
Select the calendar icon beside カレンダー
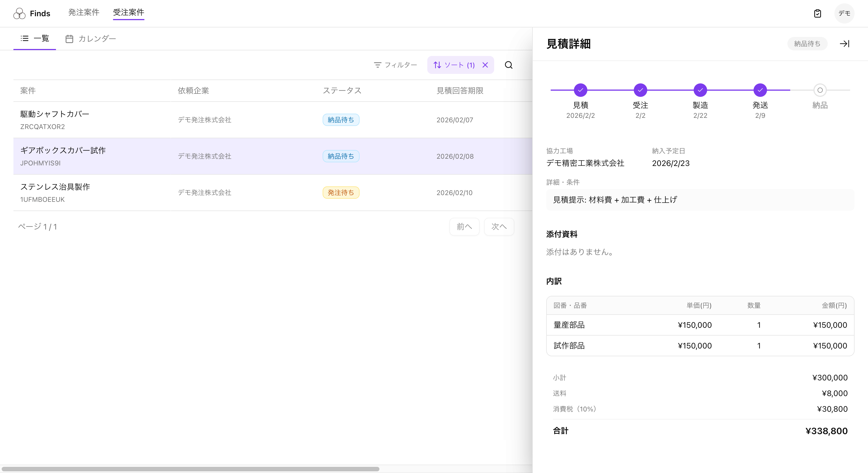[x=69, y=38]
